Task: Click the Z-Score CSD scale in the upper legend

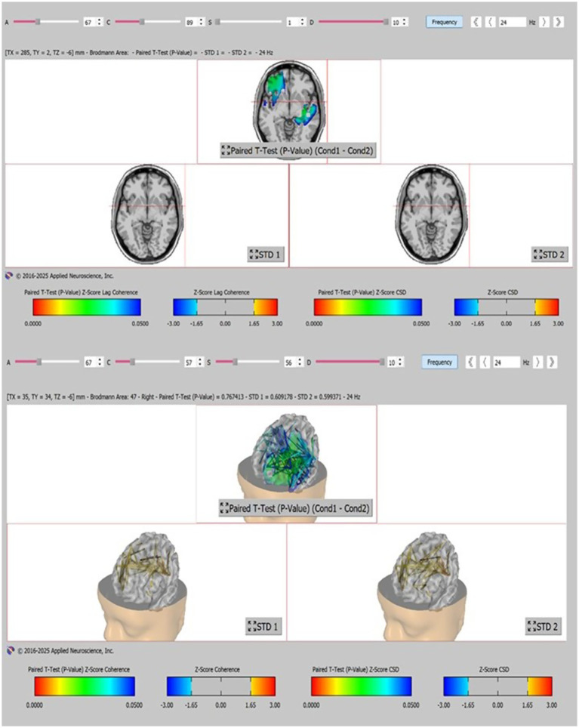Action: [507, 307]
